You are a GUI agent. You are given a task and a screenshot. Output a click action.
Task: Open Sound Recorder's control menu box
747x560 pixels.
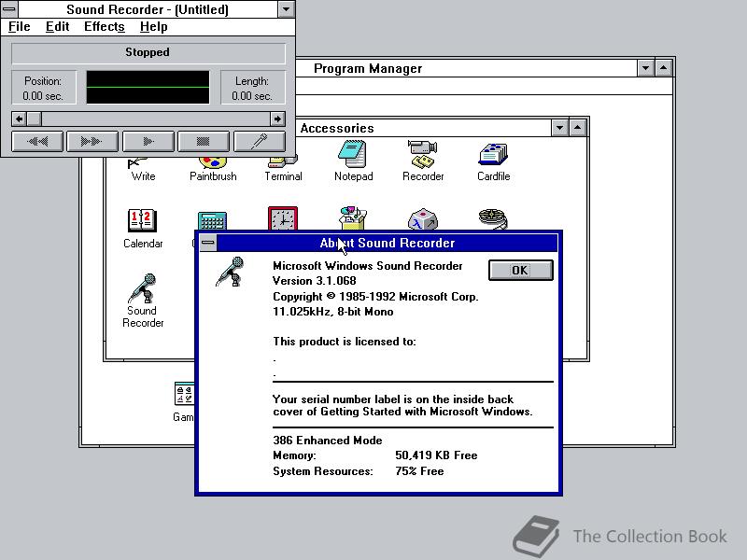click(9, 9)
